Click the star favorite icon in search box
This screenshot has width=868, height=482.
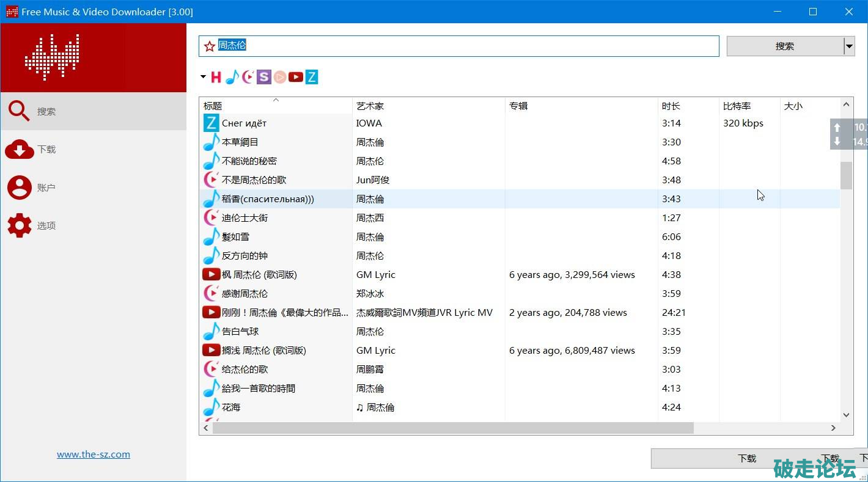pyautogui.click(x=210, y=46)
